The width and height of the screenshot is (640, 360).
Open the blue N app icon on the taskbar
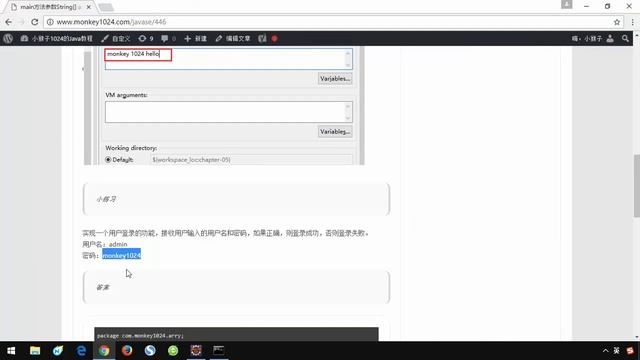click(58, 351)
